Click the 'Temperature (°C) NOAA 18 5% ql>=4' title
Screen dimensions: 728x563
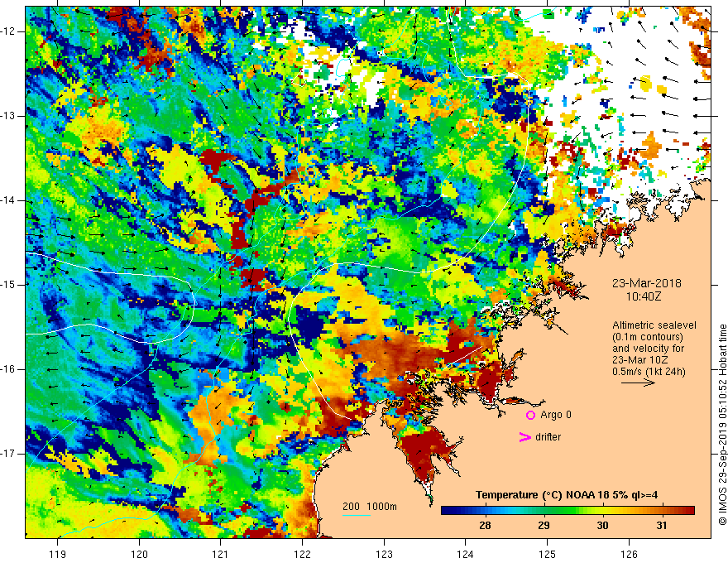pyautogui.click(x=567, y=495)
